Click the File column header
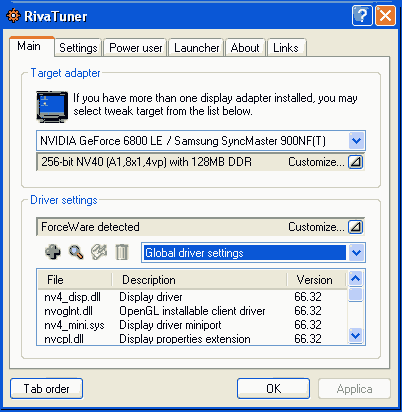 (x=75, y=280)
